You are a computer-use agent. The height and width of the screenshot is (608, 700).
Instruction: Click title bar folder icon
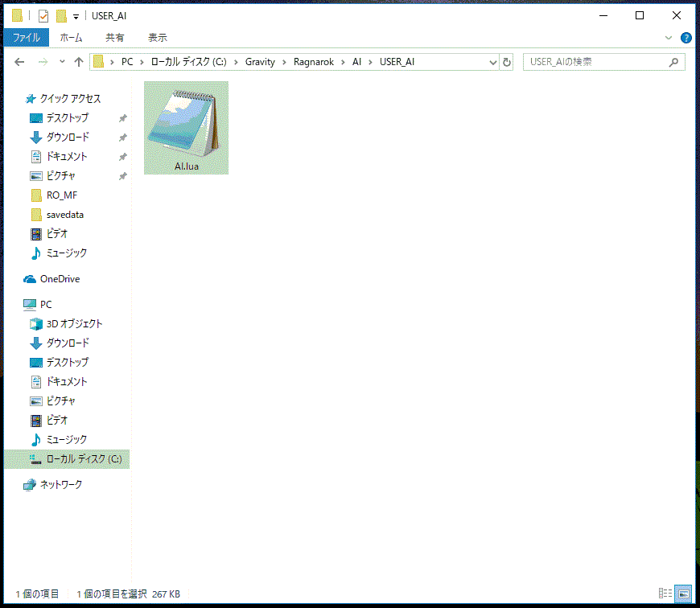[x=18, y=16]
